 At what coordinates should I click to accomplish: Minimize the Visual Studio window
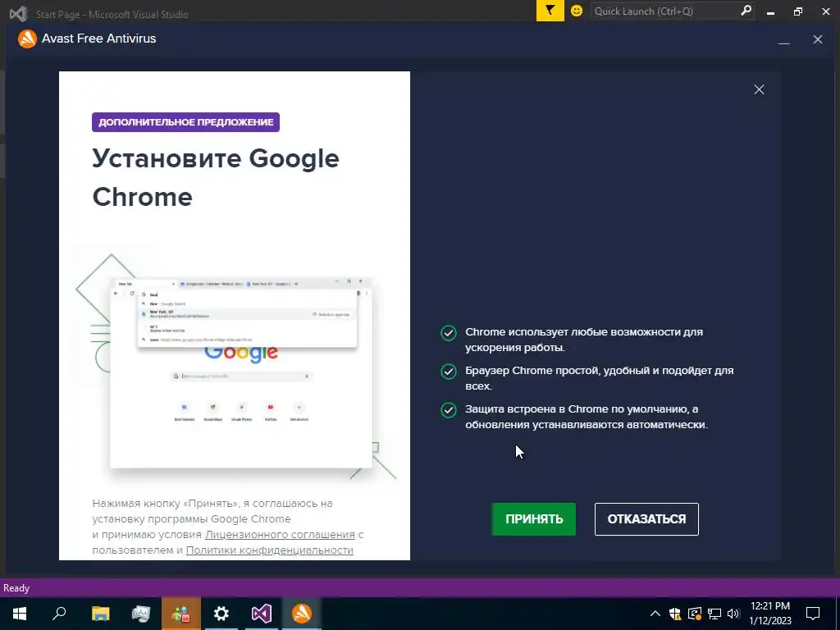click(770, 11)
